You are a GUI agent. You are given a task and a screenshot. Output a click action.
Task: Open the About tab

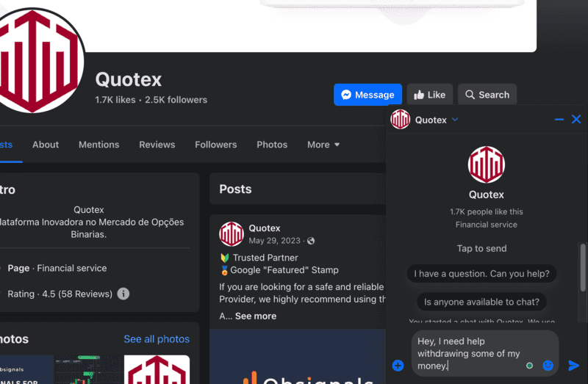pos(46,145)
